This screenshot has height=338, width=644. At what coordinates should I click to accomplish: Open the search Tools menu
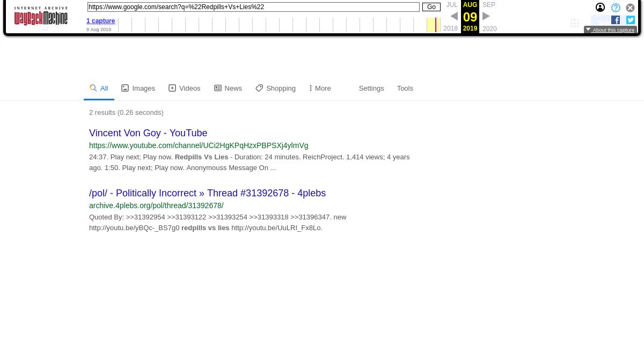(405, 88)
